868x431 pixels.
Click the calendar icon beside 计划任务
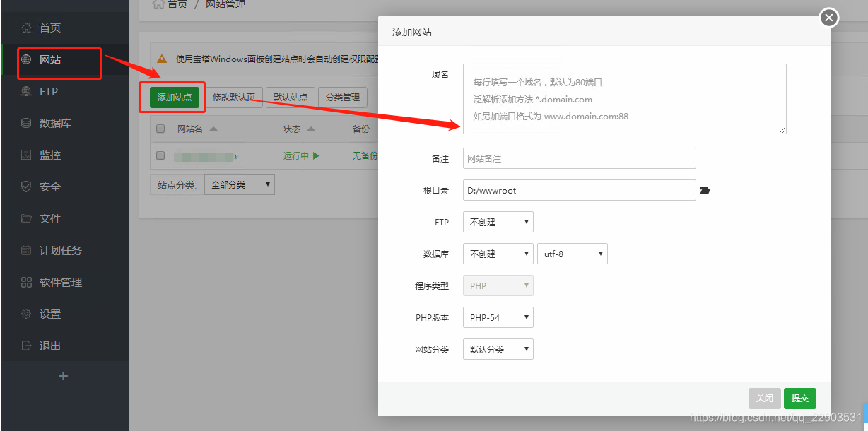click(26, 251)
